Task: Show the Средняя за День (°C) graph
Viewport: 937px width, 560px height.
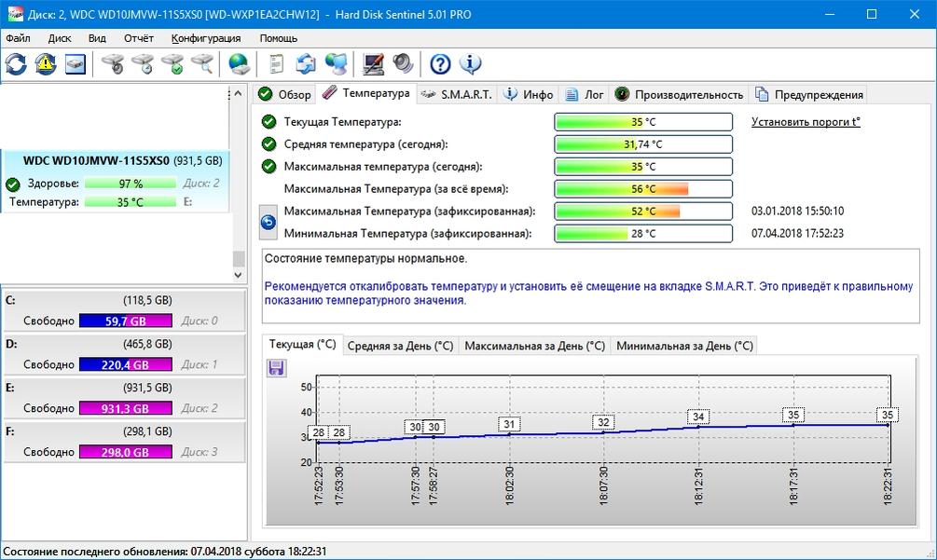Action: [400, 346]
